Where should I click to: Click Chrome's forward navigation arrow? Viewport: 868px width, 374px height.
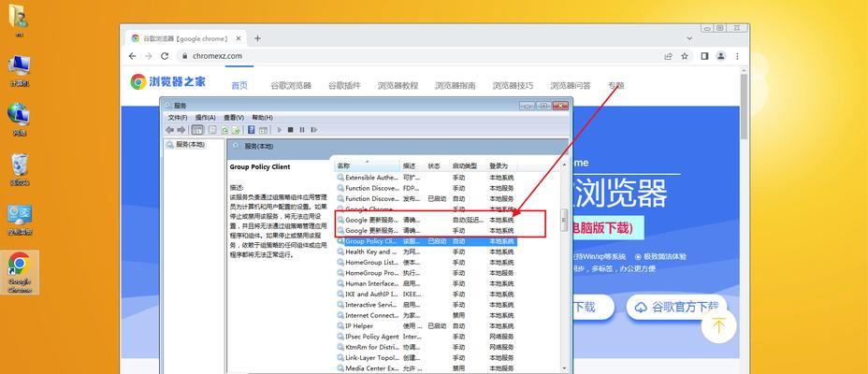pyautogui.click(x=149, y=56)
